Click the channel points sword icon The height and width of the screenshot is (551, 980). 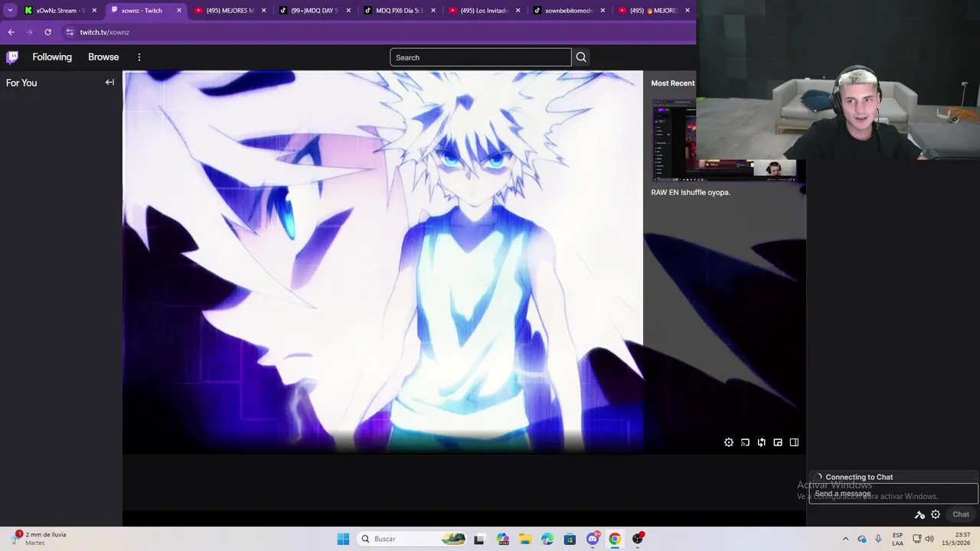click(920, 514)
